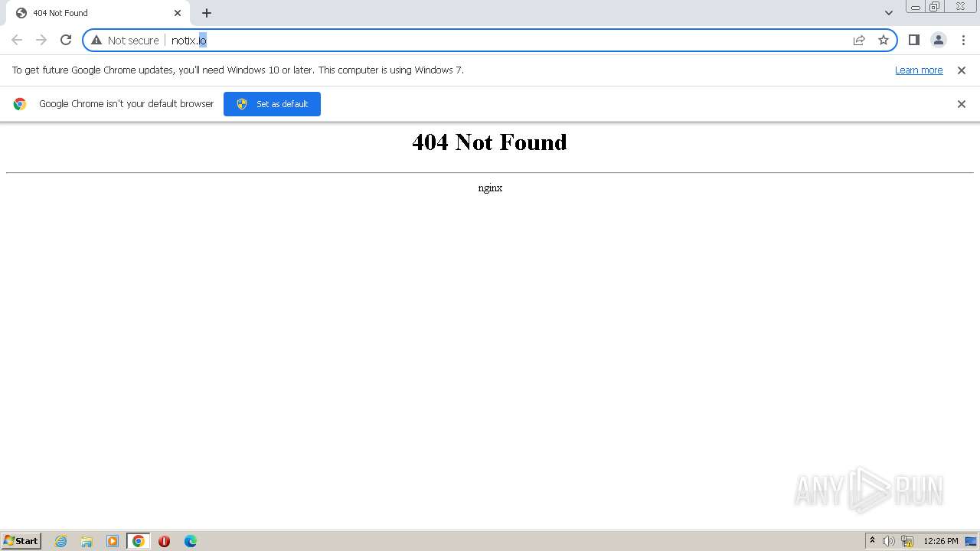The height and width of the screenshot is (551, 980).
Task: Show hidden system tray icons
Action: 872,541
